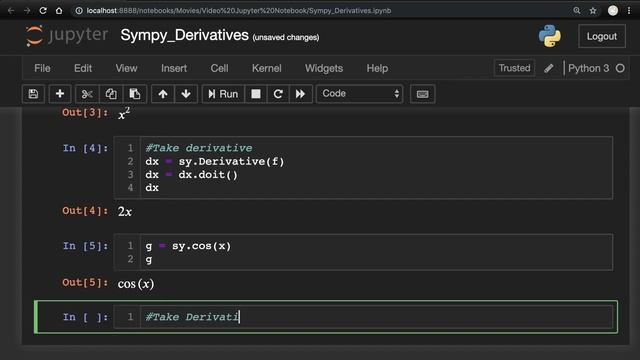This screenshot has height=360, width=640.
Task: Click the Out[4] output 2x
Action: click(125, 211)
